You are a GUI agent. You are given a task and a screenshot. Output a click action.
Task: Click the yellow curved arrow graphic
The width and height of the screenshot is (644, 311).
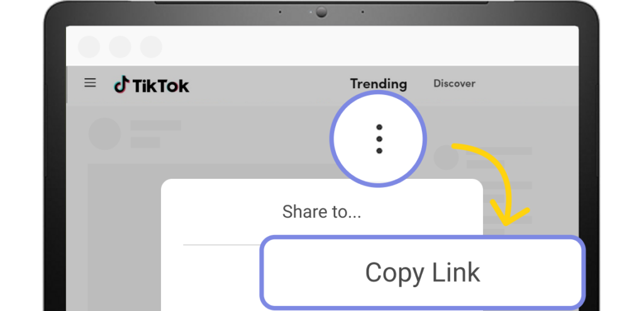coord(491,183)
